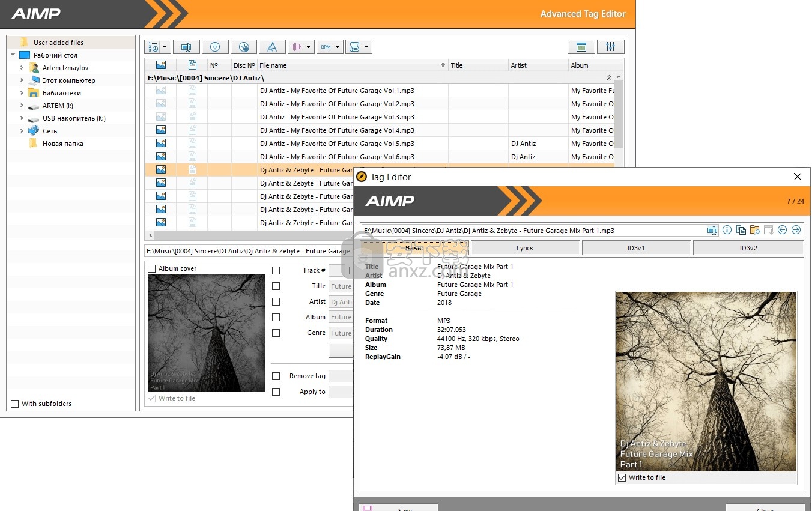
Task: Click the large cover image in Tag Editor
Action: click(706, 382)
